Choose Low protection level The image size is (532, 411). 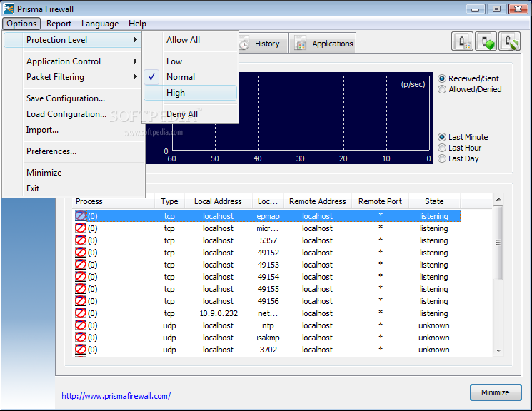tap(191, 61)
